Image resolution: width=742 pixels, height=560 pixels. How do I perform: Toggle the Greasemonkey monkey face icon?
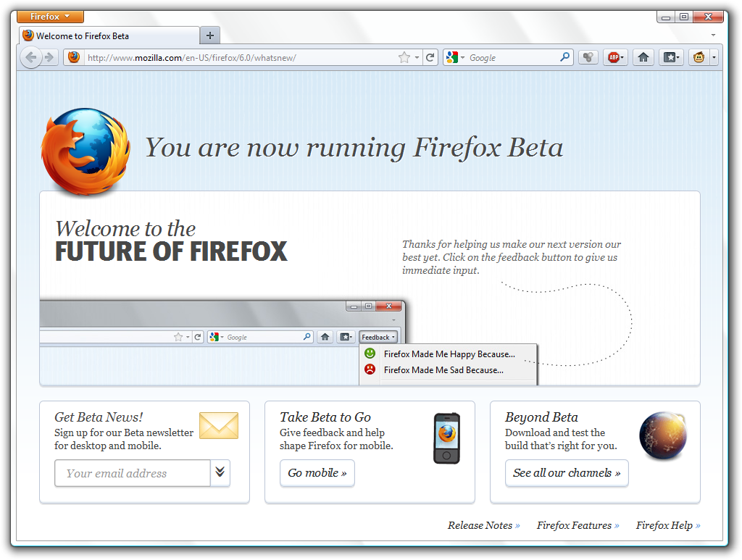(x=699, y=58)
